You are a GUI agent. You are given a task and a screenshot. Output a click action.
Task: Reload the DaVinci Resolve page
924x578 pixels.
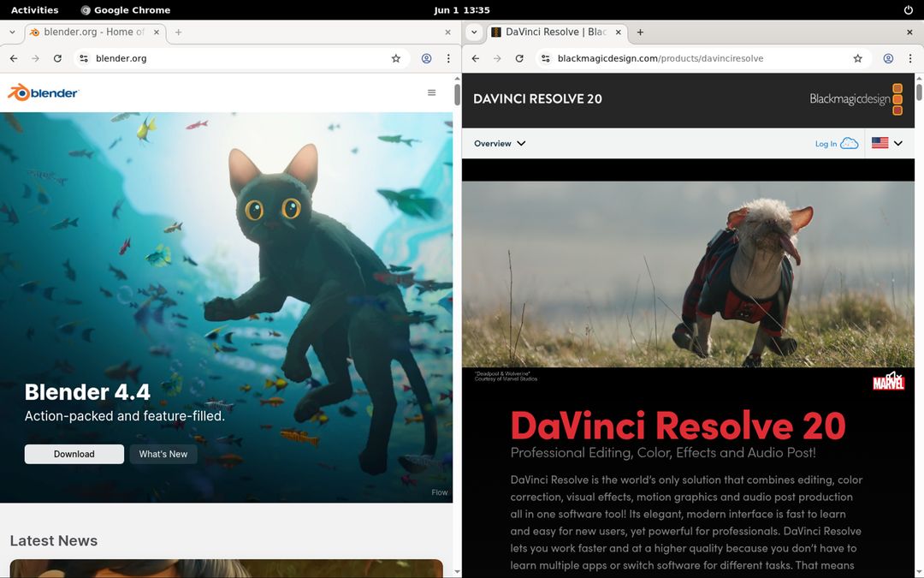[x=519, y=58]
